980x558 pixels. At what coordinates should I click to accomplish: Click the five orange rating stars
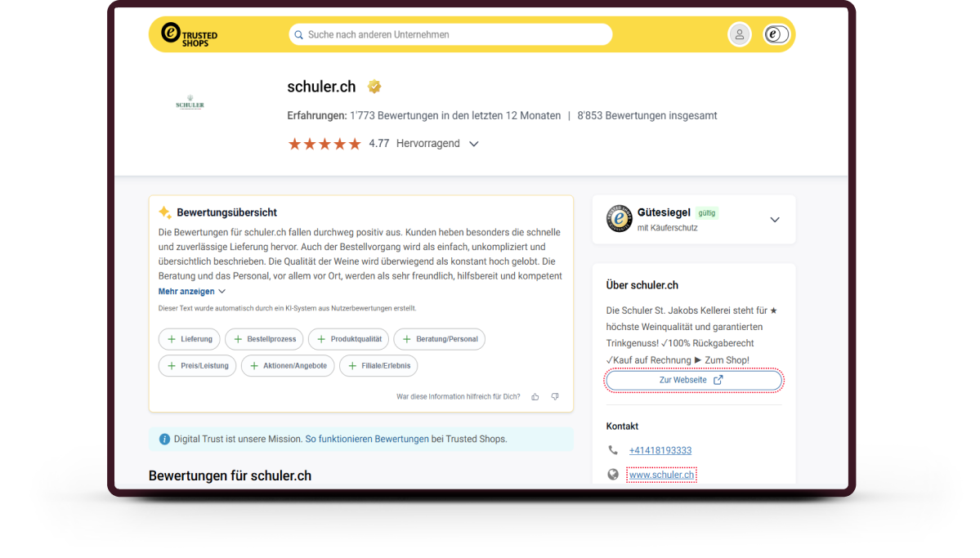click(x=324, y=144)
